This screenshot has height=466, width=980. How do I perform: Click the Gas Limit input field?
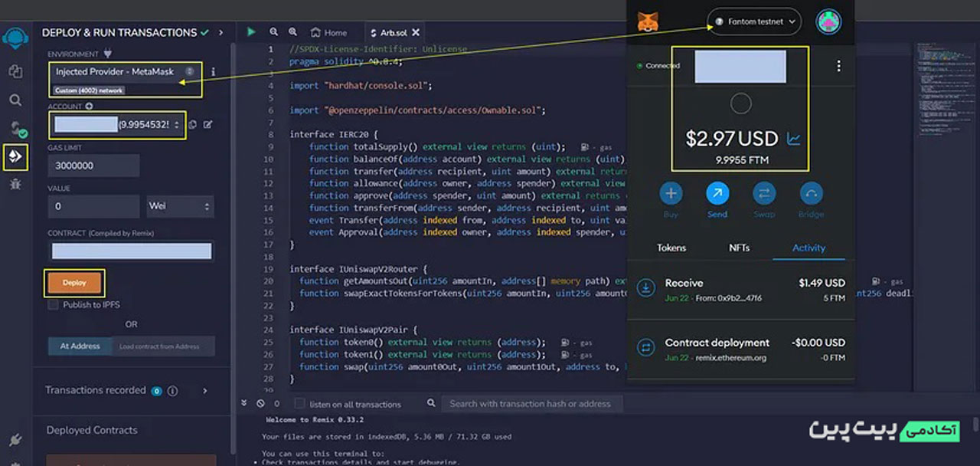(x=94, y=166)
